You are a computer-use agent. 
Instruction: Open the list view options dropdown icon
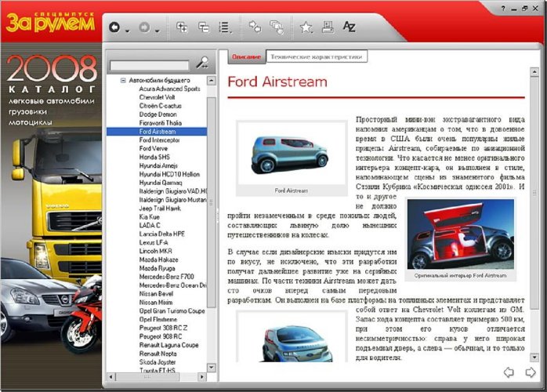(x=226, y=28)
